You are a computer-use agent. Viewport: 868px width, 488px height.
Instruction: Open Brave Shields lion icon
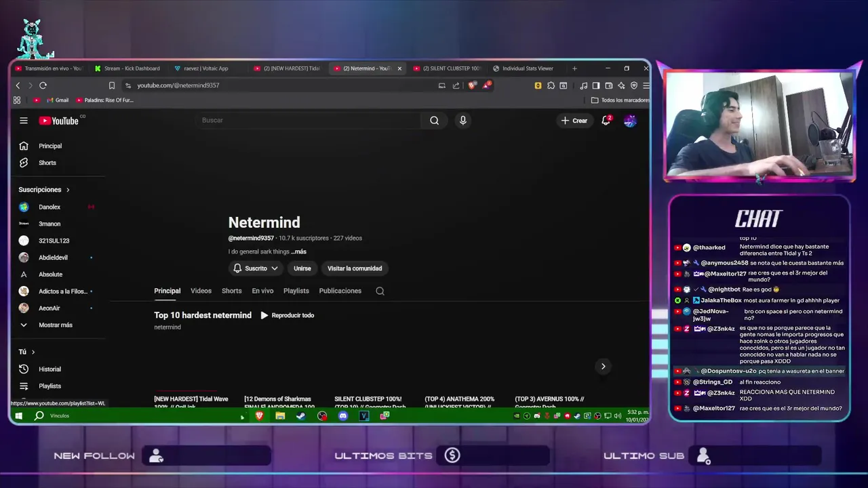(472, 85)
